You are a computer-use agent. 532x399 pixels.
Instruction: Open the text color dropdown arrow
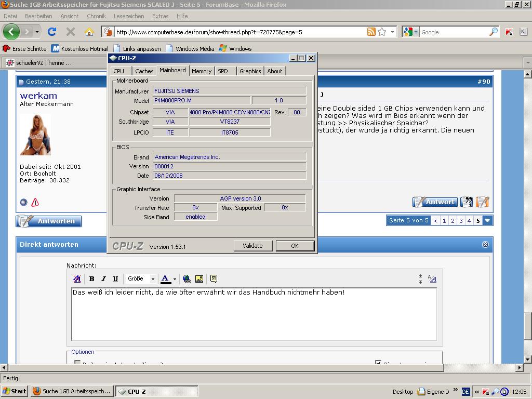coord(175,279)
